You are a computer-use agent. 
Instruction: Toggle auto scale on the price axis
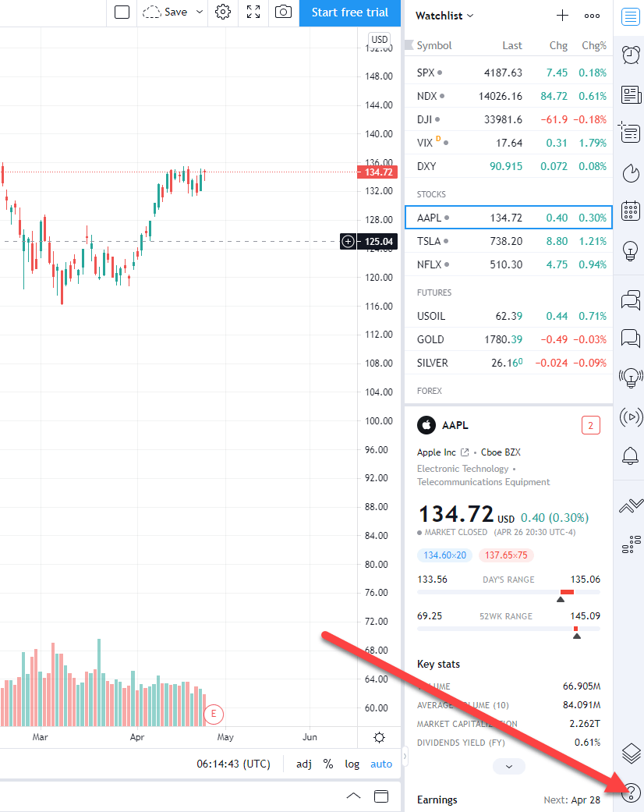click(381, 764)
